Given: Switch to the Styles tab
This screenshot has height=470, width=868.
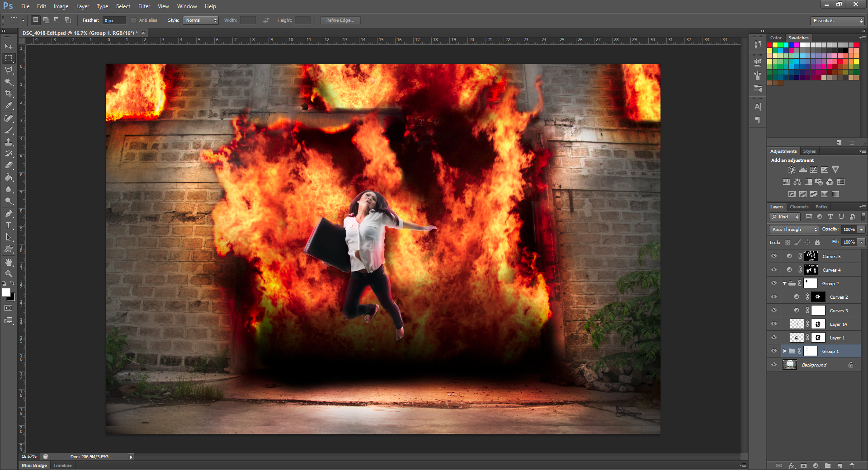Looking at the screenshot, I should 809,151.
